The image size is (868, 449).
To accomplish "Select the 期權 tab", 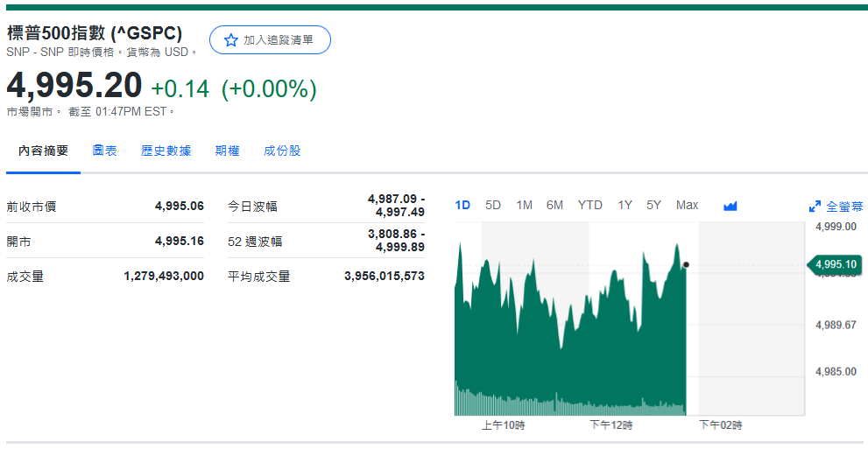I will click(x=227, y=151).
